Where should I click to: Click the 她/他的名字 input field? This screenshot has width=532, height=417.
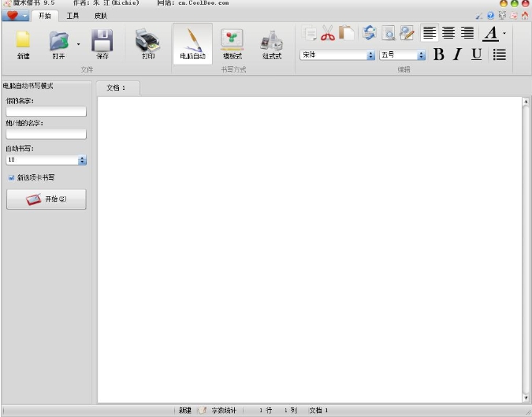click(x=47, y=134)
